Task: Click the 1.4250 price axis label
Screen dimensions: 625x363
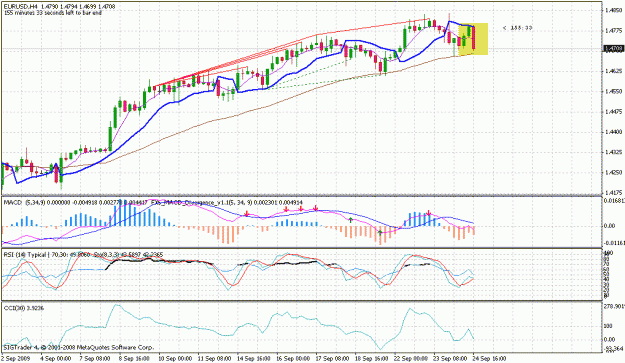Action: (613, 172)
